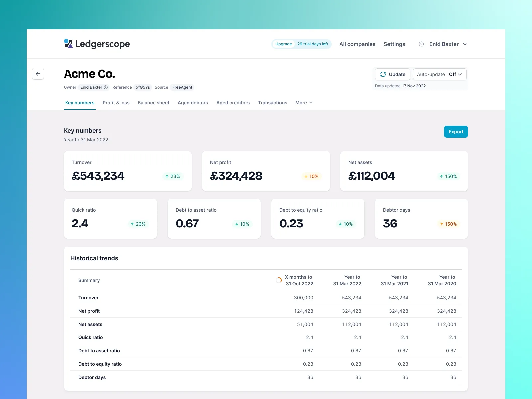532x399 pixels.
Task: Click Turnover 23% up trend badge
Action: click(x=173, y=176)
